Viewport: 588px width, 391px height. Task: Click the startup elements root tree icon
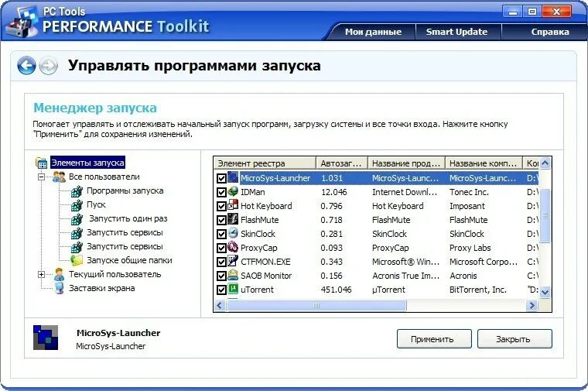[41, 163]
